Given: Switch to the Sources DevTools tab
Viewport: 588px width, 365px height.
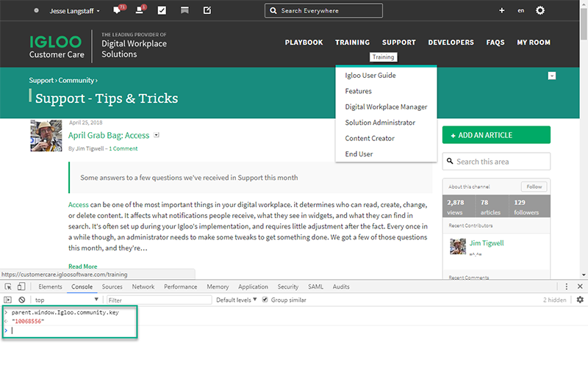Looking at the screenshot, I should coord(112,286).
